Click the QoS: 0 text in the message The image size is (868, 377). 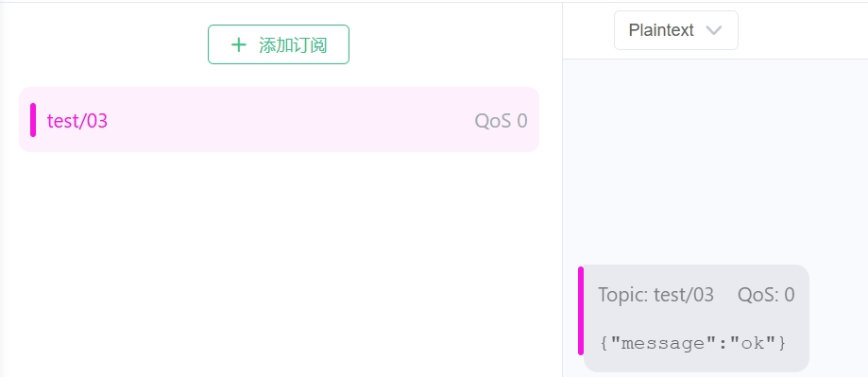point(766,295)
